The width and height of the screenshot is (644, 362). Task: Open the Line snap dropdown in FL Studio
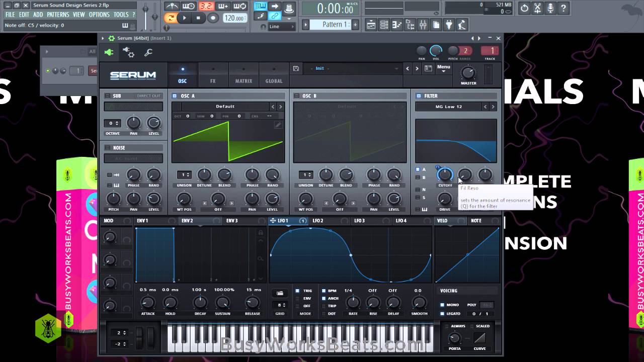[x=282, y=27]
